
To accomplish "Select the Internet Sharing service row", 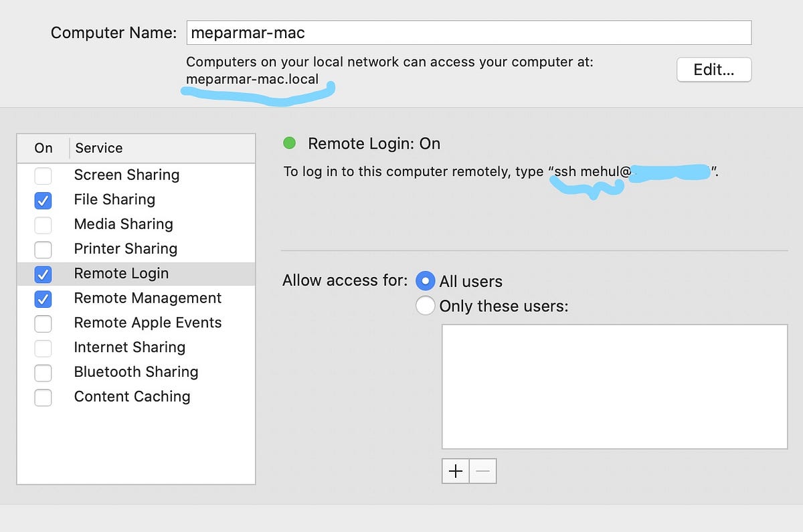I will pos(136,347).
